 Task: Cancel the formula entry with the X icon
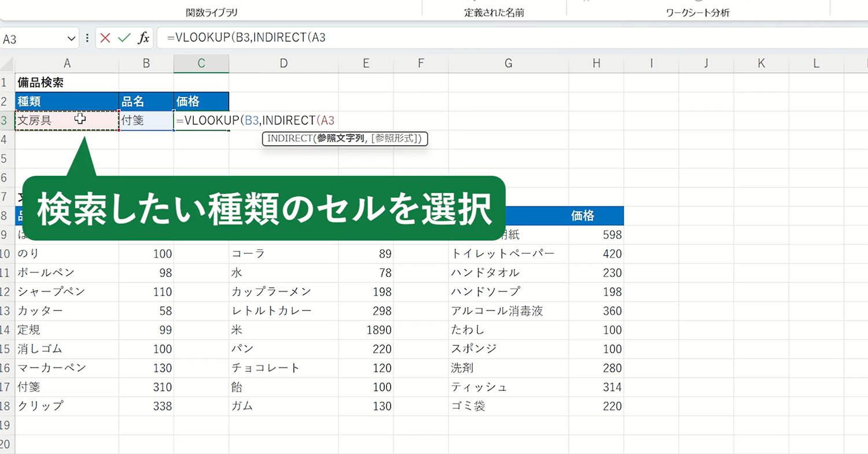pyautogui.click(x=105, y=39)
